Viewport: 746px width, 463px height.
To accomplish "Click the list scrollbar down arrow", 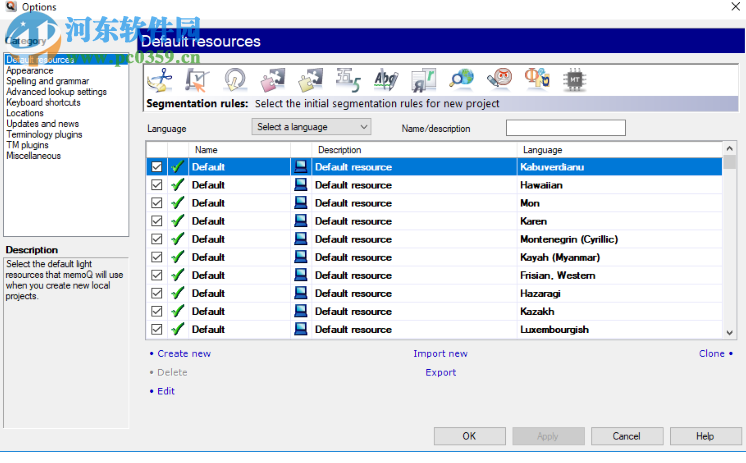I will [x=730, y=331].
